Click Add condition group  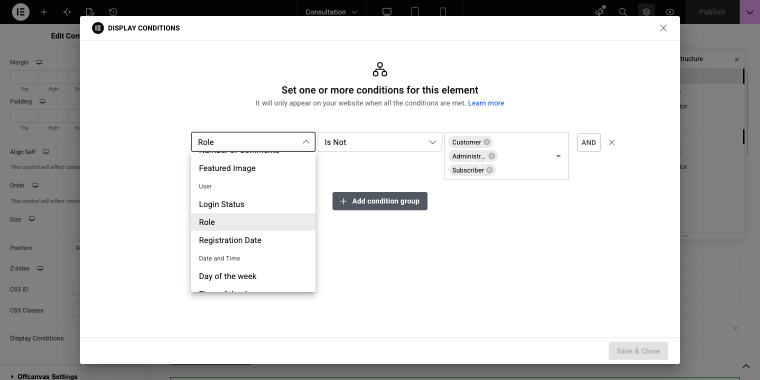(380, 201)
